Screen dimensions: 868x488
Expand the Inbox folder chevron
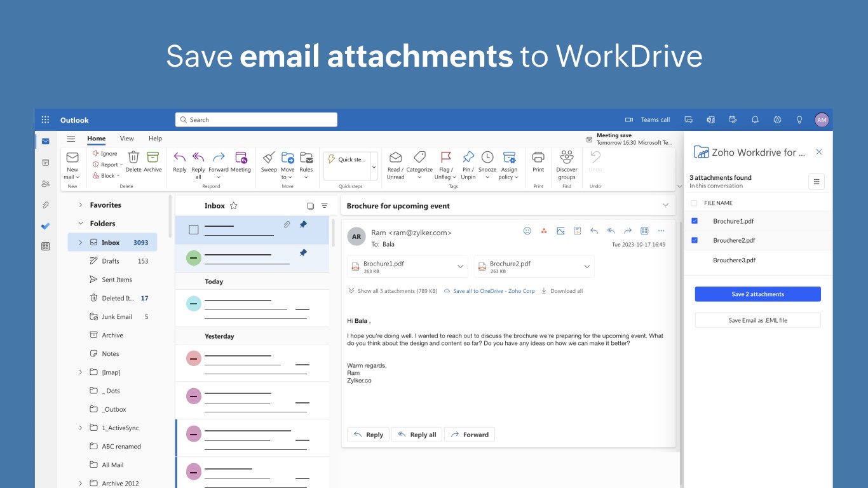(x=80, y=242)
